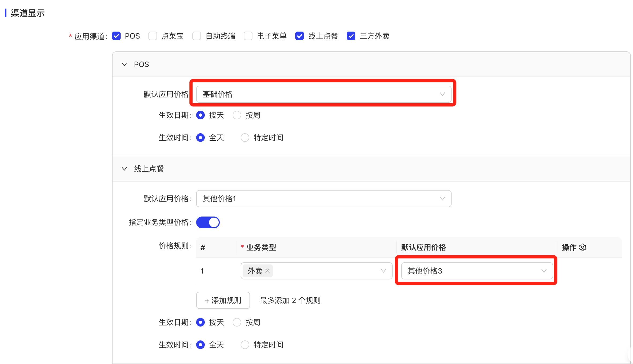Select 按周 under POS 生效日期
This screenshot has width=633, height=364.
(237, 115)
